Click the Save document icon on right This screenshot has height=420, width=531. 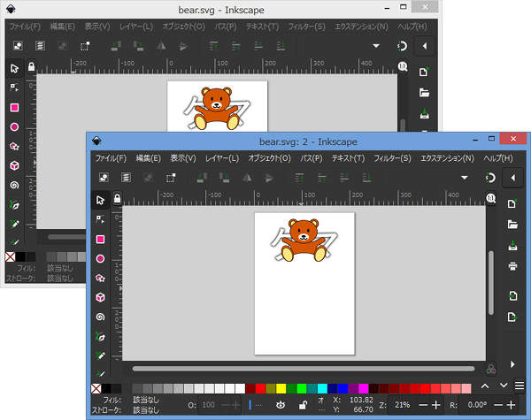click(x=512, y=245)
